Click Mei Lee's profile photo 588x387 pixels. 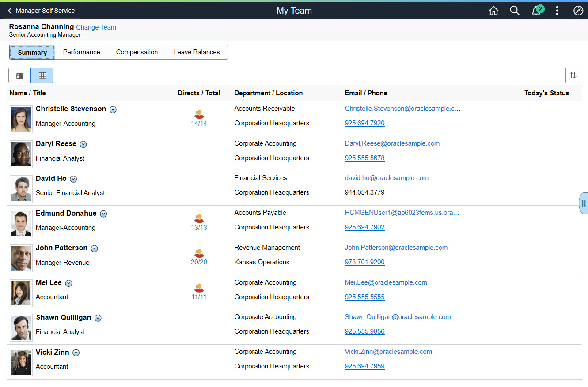pos(21,293)
